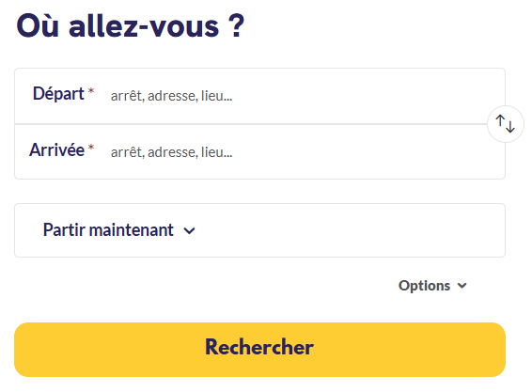The height and width of the screenshot is (392, 532).
Task: Click the Partir maintenant label text
Action: (x=108, y=230)
